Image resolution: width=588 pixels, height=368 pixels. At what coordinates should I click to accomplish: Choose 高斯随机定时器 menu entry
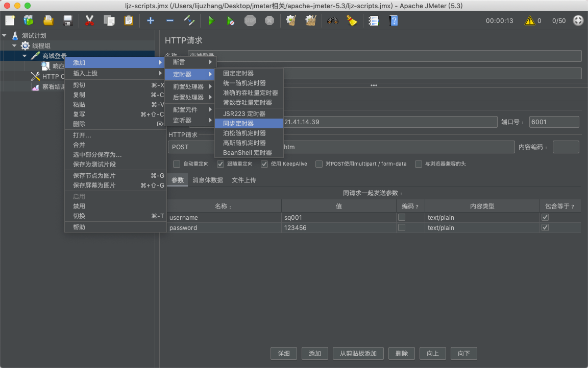249,143
